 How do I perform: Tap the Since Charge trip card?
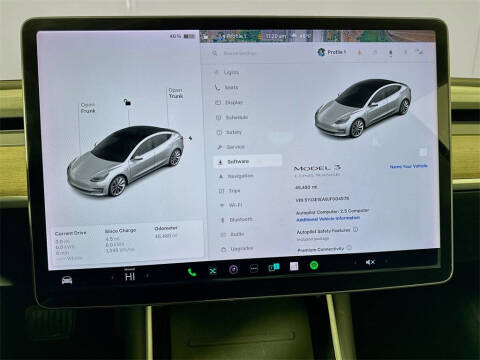coord(121,240)
